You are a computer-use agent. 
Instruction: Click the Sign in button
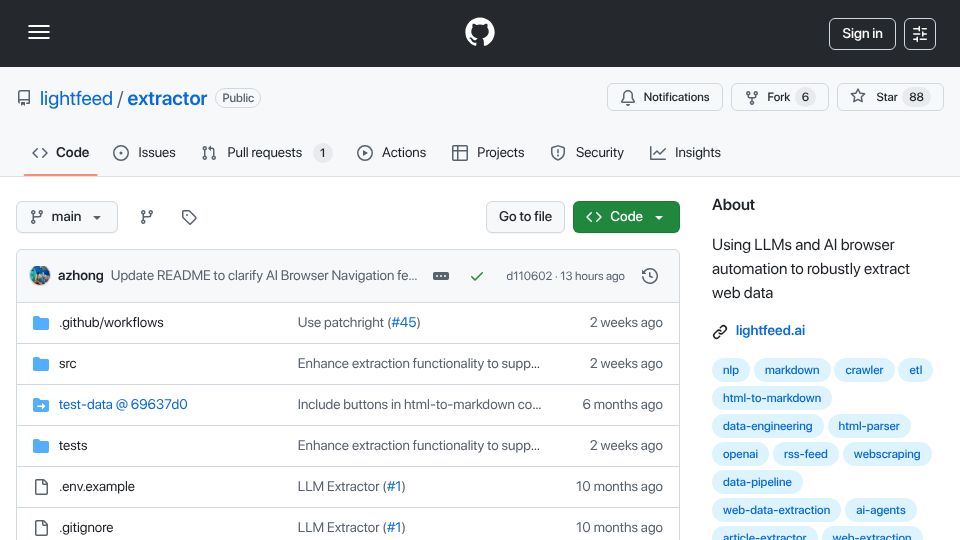862,34
